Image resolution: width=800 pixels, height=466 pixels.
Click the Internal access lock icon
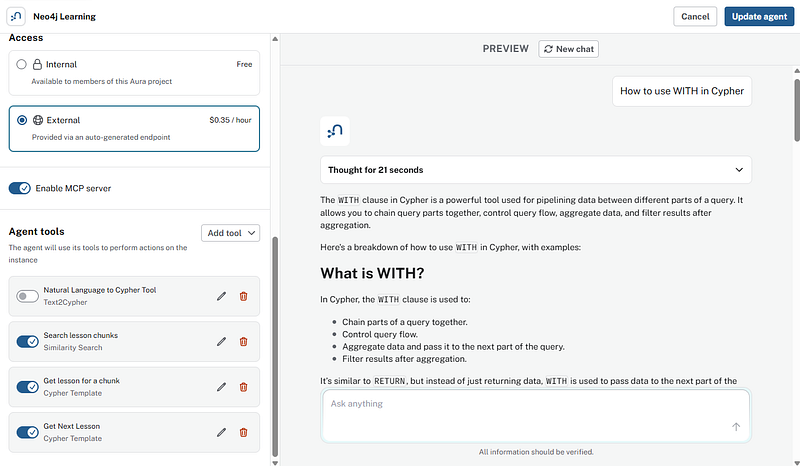click(37, 64)
